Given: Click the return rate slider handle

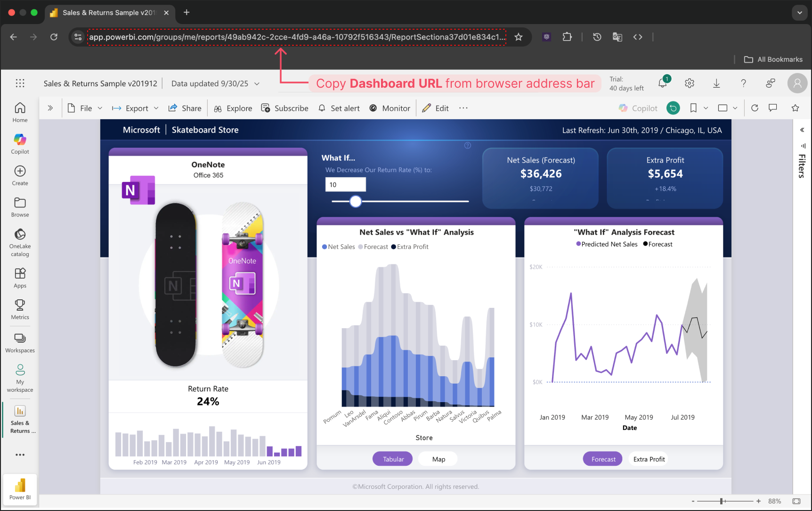Looking at the screenshot, I should [x=356, y=201].
